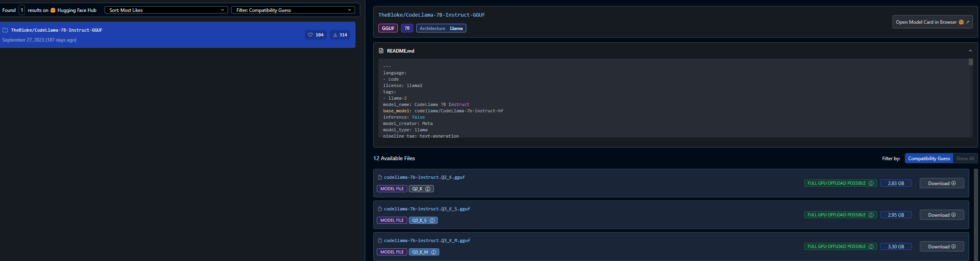Click the Hugging Face emoji icon in results header

(53, 10)
